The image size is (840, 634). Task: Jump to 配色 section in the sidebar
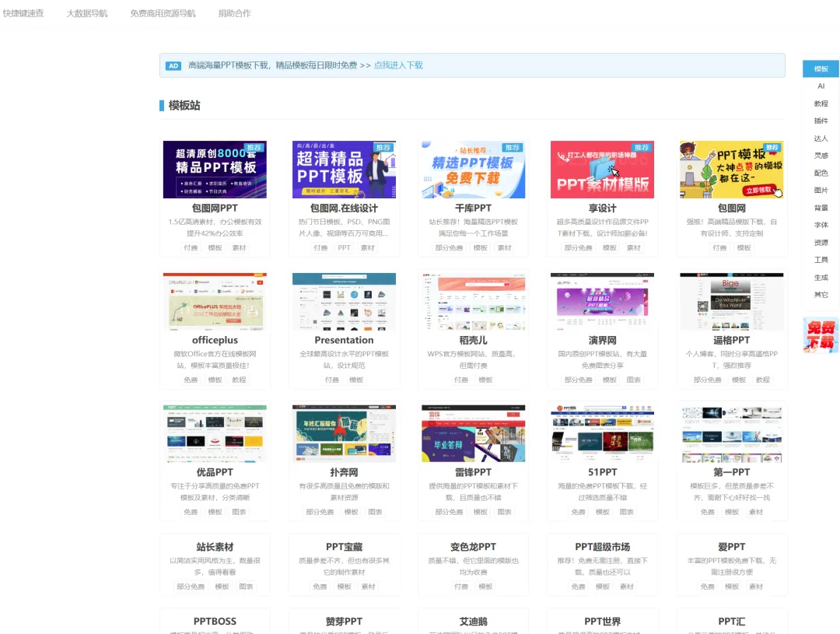point(821,173)
